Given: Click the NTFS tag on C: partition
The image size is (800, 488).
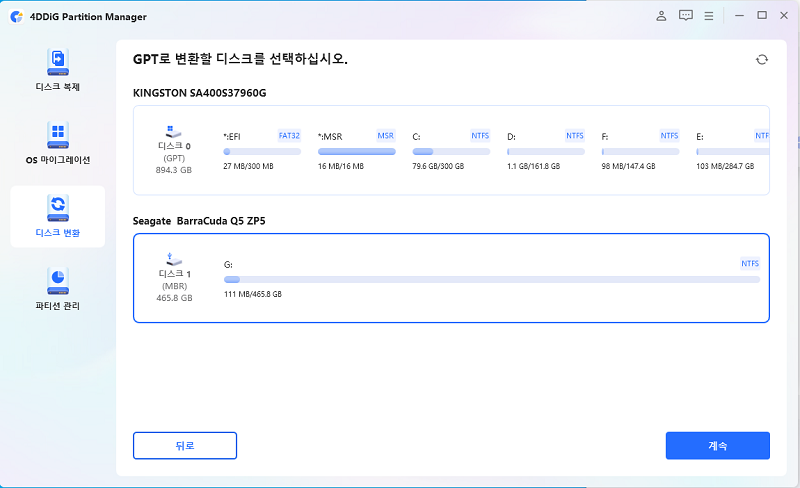Looking at the screenshot, I should [x=480, y=136].
